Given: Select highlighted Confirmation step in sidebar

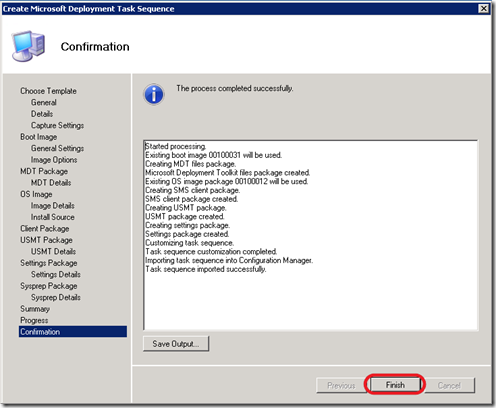Looking at the screenshot, I should coord(73,332).
